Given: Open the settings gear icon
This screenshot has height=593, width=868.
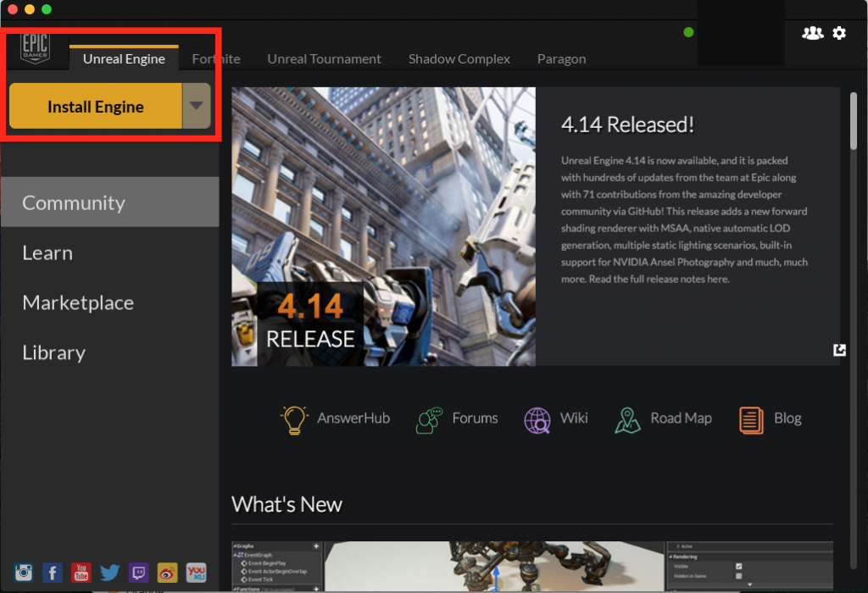Looking at the screenshot, I should coord(839,33).
